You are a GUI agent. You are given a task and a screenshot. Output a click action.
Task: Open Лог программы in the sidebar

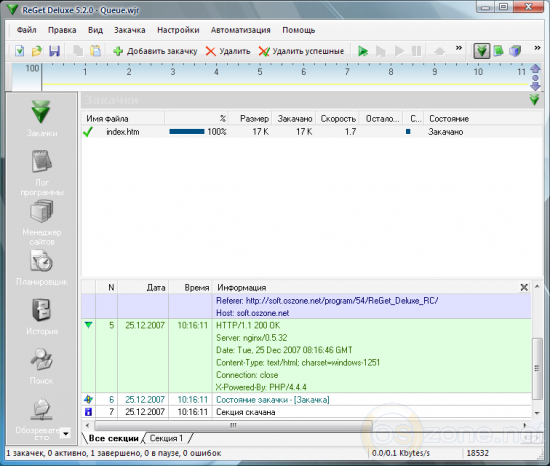pos(42,173)
